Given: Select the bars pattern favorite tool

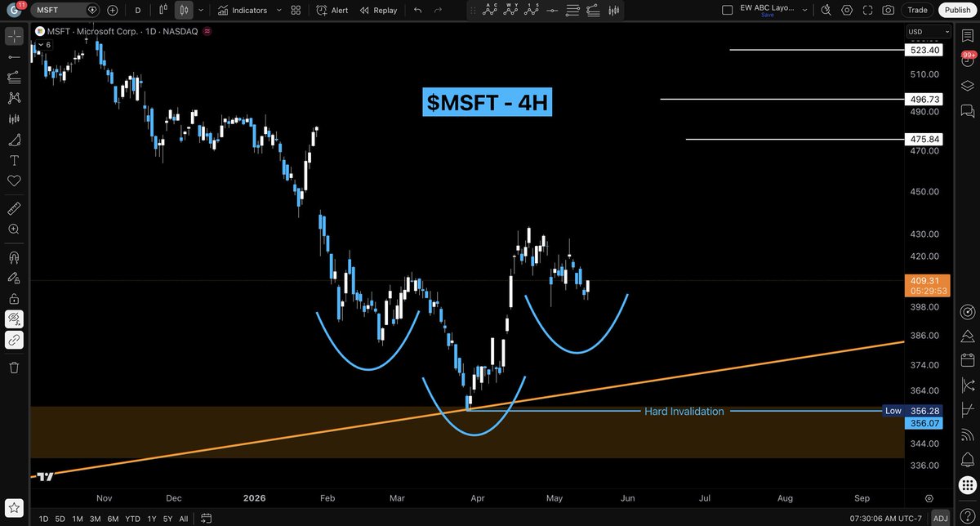Looking at the screenshot, I should [614, 10].
